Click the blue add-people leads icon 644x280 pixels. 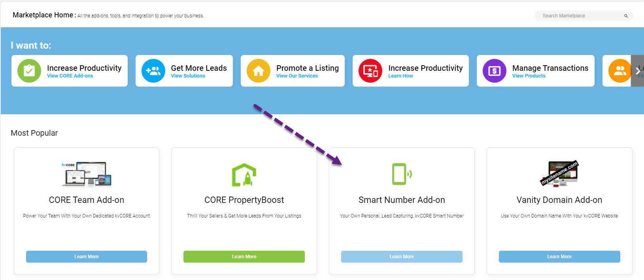click(153, 71)
